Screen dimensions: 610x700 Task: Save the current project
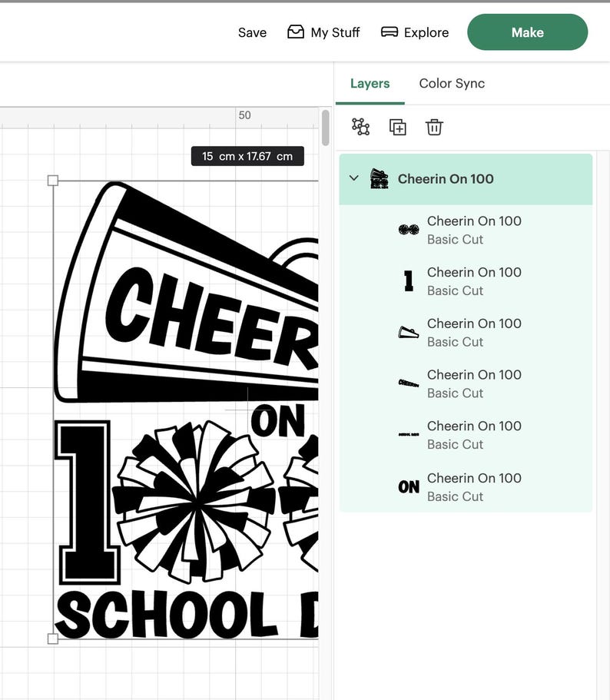click(x=252, y=32)
